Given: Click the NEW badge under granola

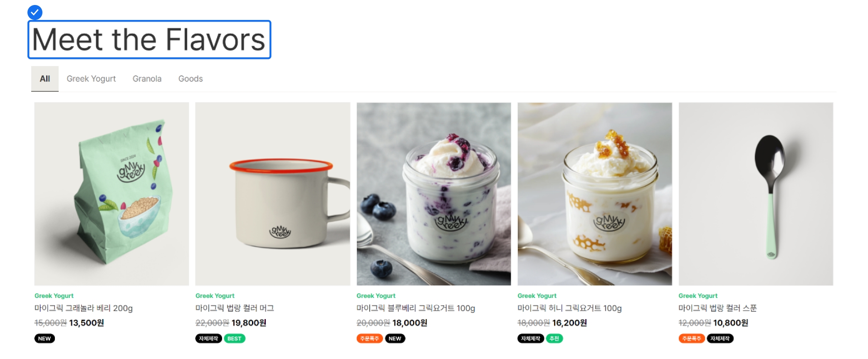Looking at the screenshot, I should pyautogui.click(x=45, y=339).
